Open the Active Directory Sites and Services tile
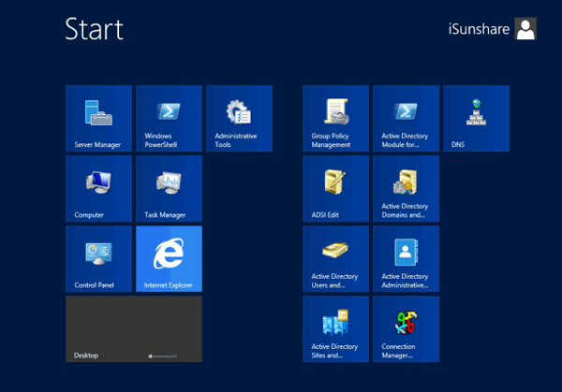 click(336, 329)
